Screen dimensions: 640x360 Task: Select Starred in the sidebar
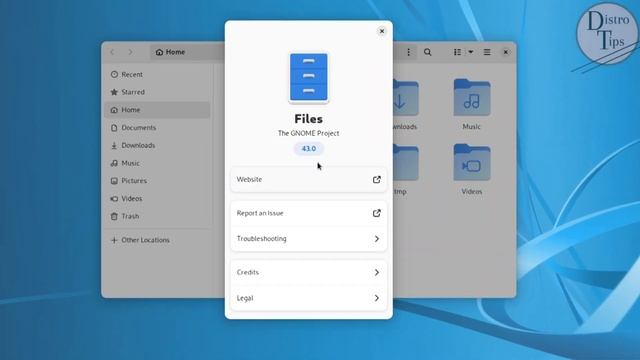click(158, 92)
